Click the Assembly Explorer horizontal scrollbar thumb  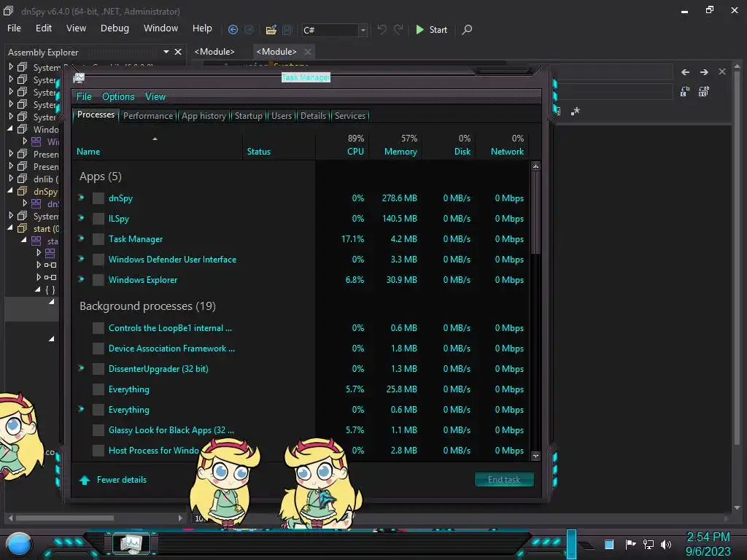pos(65,518)
